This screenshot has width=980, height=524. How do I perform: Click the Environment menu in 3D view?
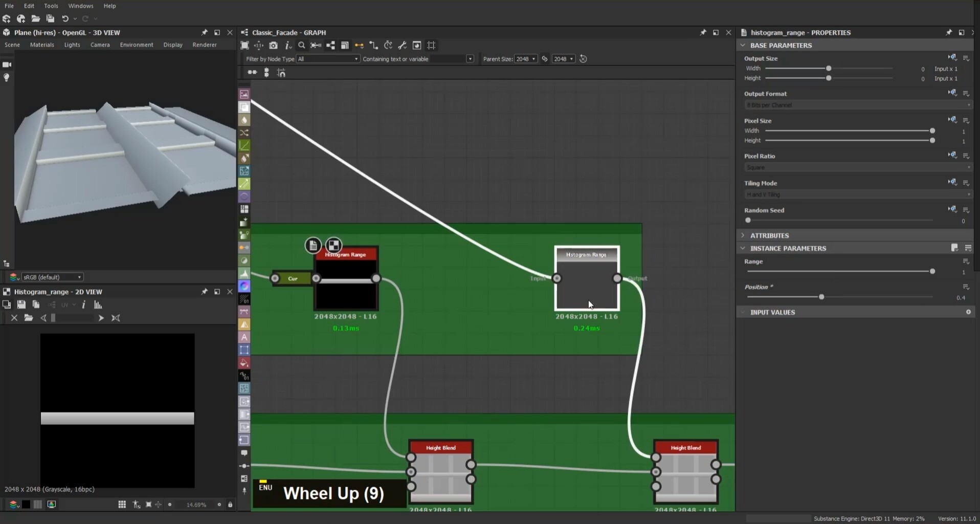(137, 45)
